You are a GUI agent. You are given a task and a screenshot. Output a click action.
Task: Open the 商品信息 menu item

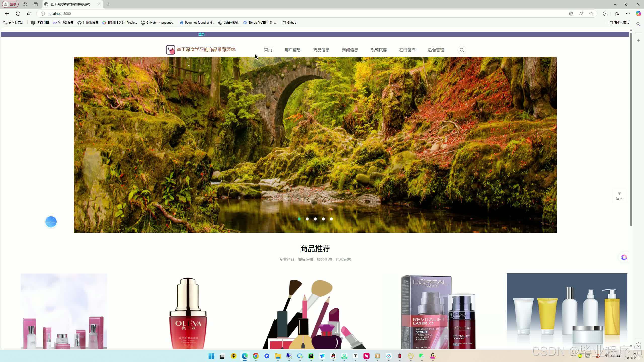click(321, 50)
